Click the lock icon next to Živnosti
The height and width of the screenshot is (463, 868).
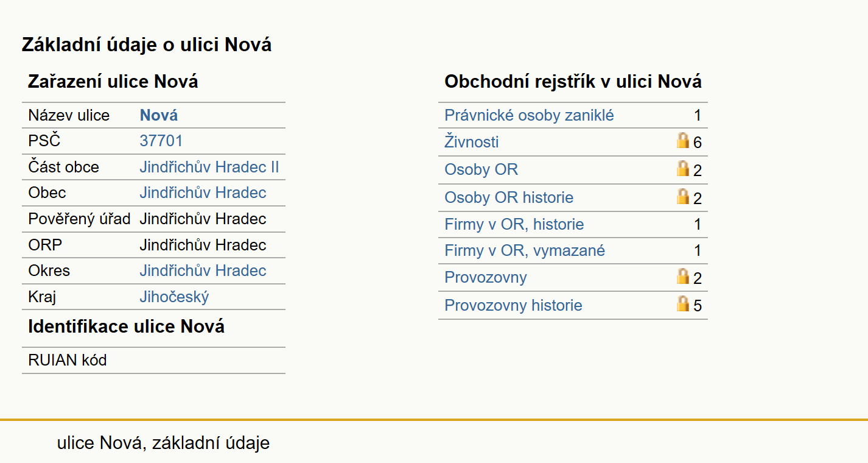pos(683,141)
